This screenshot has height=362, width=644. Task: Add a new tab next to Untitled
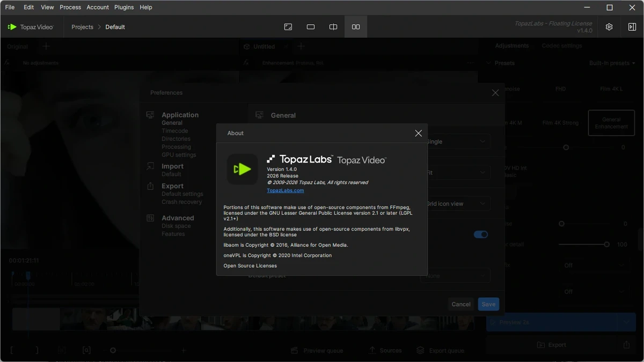coord(301,47)
